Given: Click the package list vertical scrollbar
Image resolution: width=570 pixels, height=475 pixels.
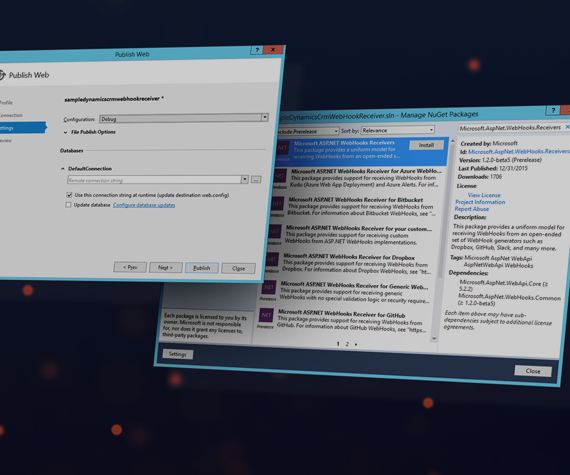Looking at the screenshot, I should point(445,240).
